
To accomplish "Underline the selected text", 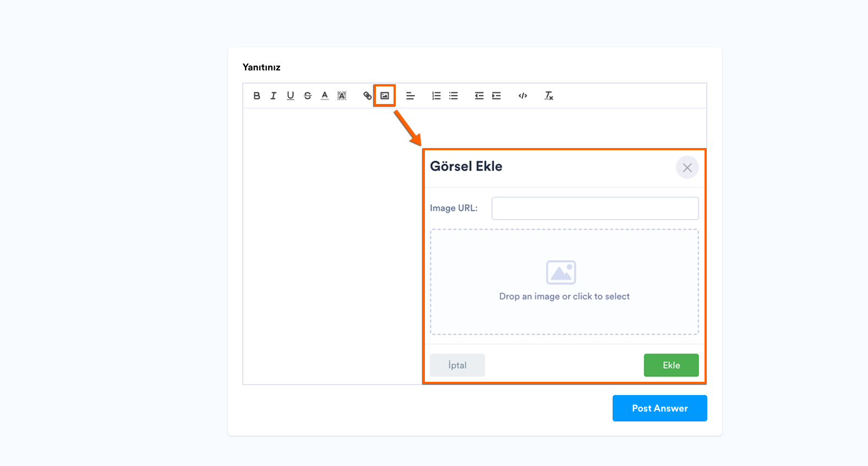I will pos(291,96).
